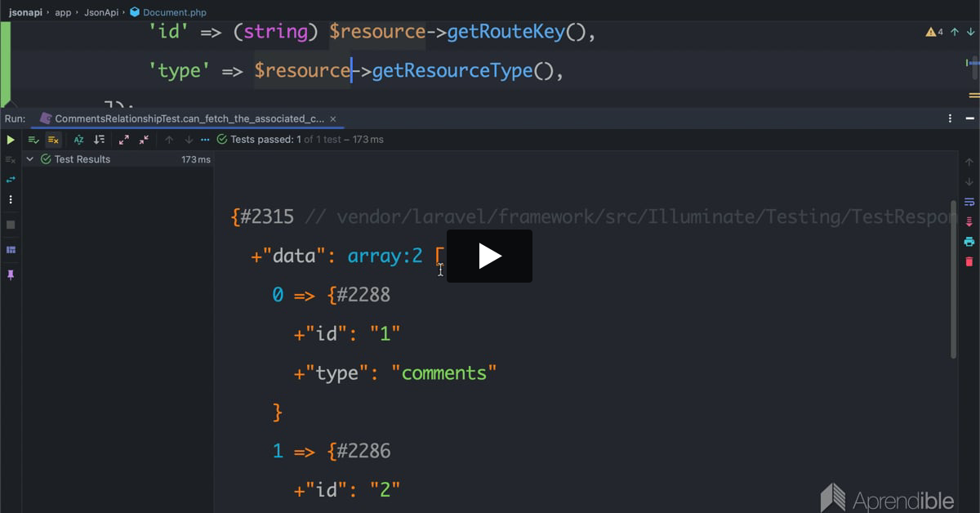Restore layout icon in left strip

pos(11,249)
